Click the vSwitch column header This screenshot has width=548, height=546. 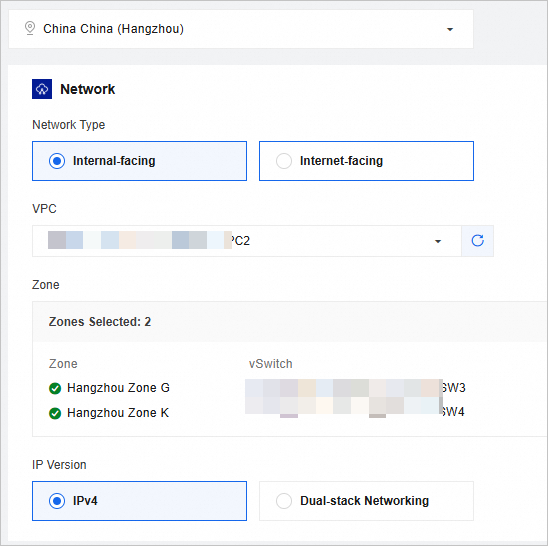click(271, 364)
